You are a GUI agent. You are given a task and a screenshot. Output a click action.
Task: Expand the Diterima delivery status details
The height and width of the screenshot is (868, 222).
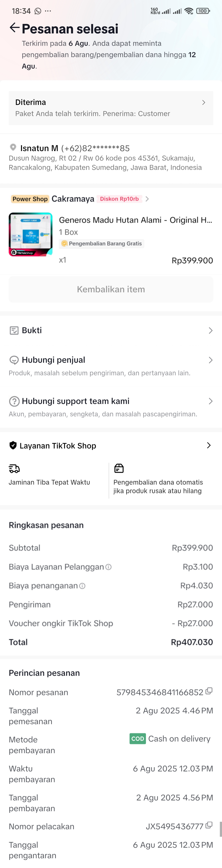(203, 103)
